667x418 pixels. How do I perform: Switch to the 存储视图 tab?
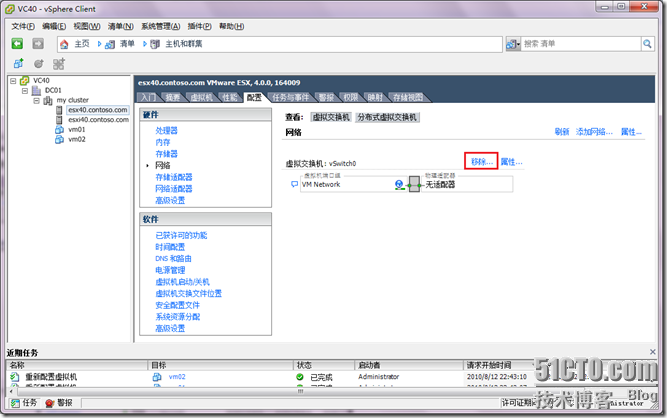[x=408, y=97]
